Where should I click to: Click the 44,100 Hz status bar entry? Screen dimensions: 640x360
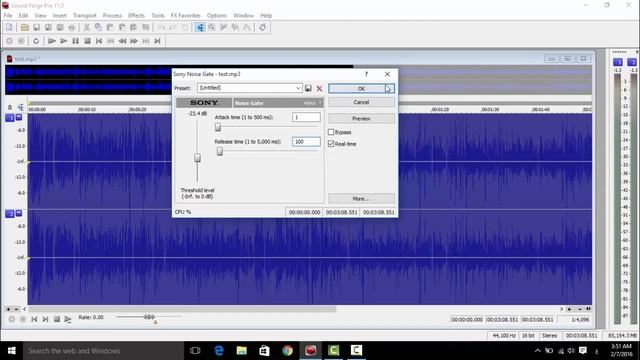coord(504,336)
